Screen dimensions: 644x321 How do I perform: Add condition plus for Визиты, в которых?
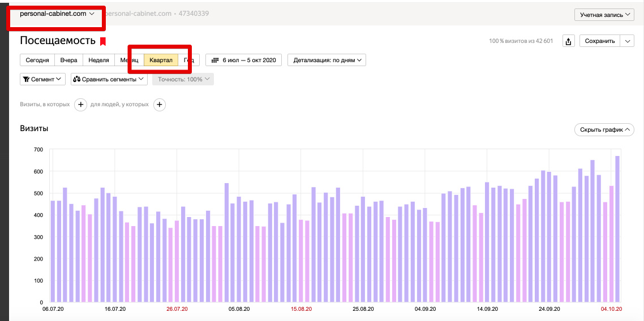(80, 105)
